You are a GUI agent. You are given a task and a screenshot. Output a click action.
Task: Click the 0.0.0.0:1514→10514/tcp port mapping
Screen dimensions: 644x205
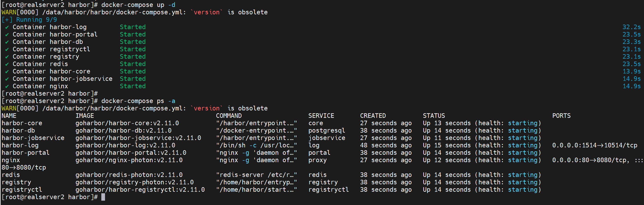pyautogui.click(x=594, y=145)
